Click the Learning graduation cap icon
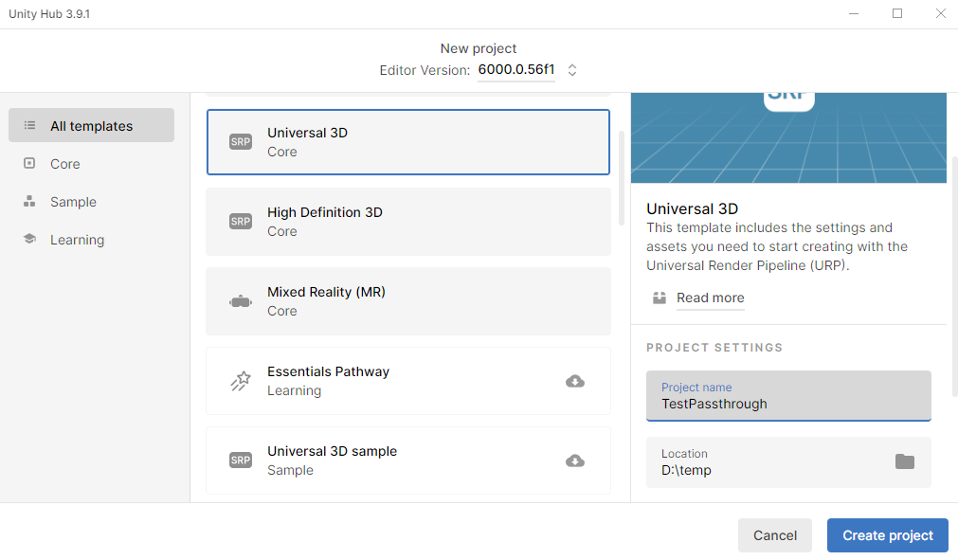Image resolution: width=958 pixels, height=560 pixels. pyautogui.click(x=29, y=239)
